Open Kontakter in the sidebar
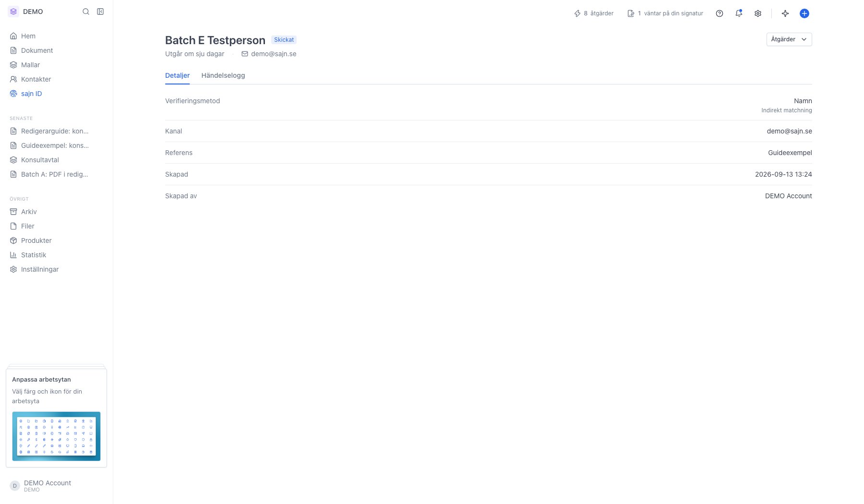The image size is (864, 504). click(x=56, y=79)
